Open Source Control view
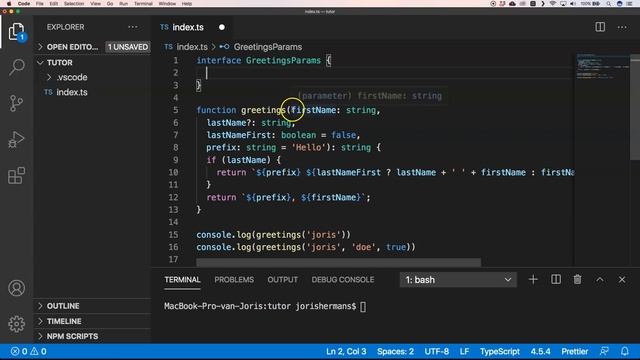 click(16, 103)
